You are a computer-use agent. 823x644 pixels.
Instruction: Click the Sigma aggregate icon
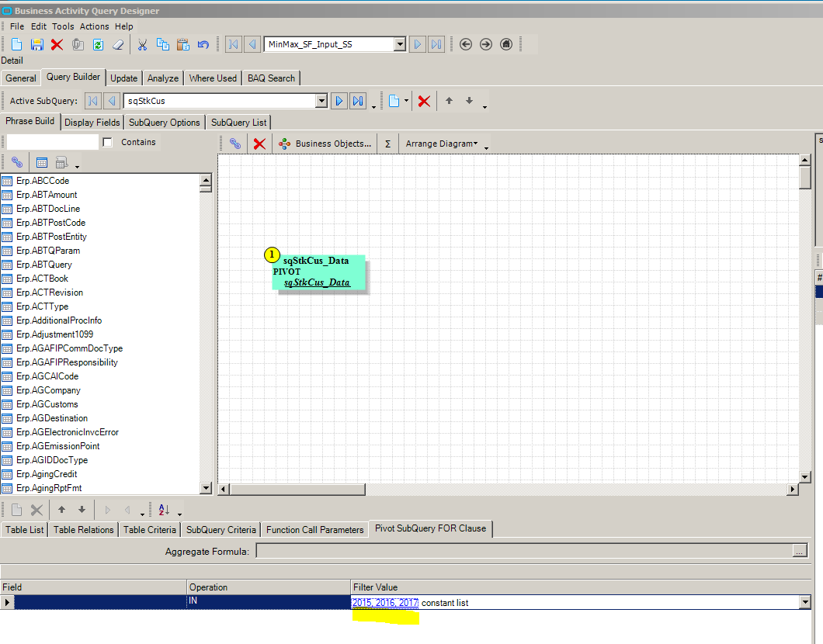tap(388, 144)
